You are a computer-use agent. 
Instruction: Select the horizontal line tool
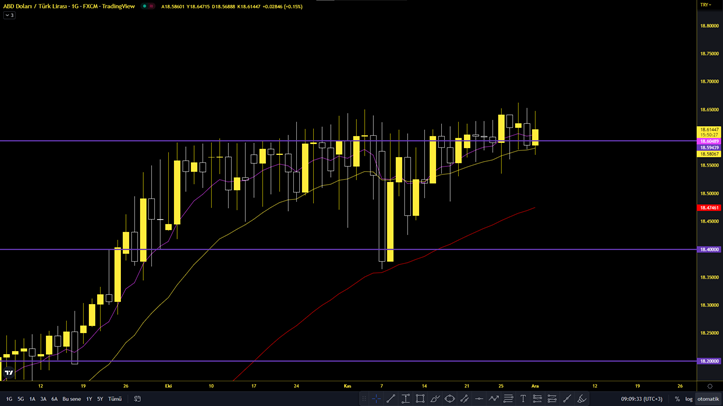point(479,399)
